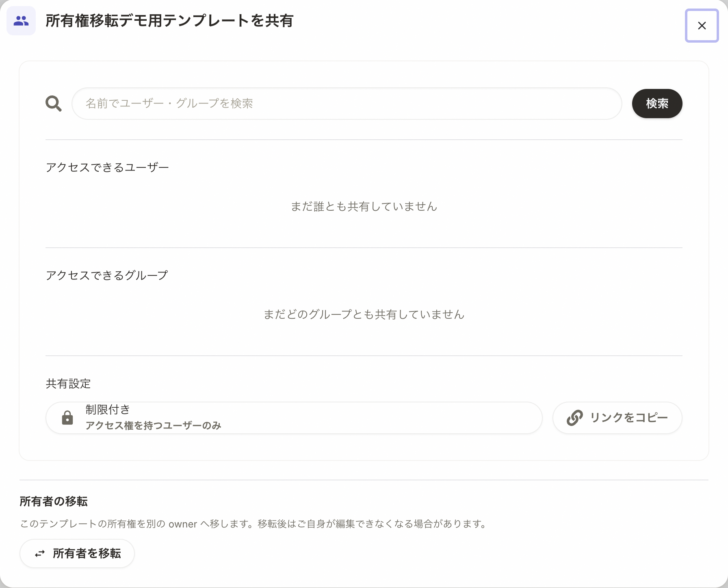Click the 所有者の移転 heading
Screen dimensions: 728x588
point(54,502)
